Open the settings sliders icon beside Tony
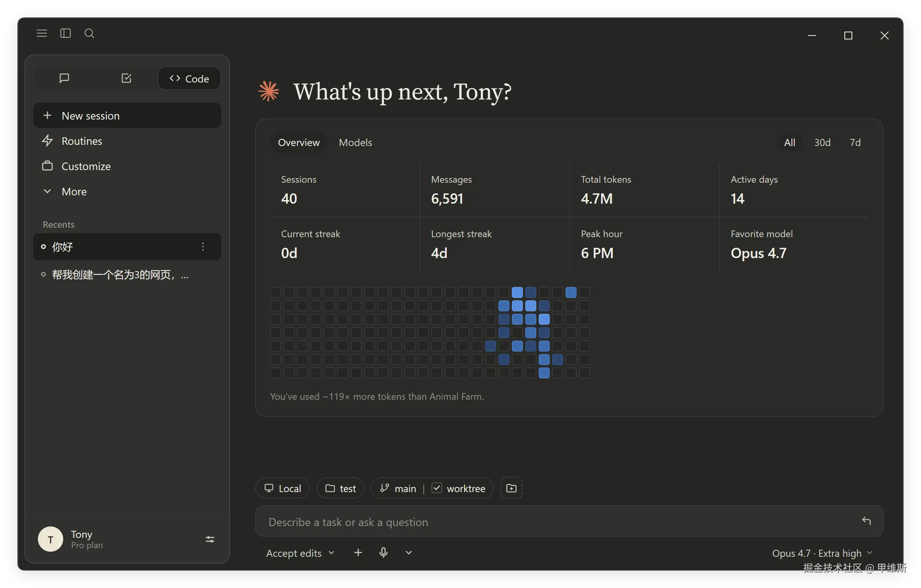This screenshot has height=588, width=921. pos(210,539)
